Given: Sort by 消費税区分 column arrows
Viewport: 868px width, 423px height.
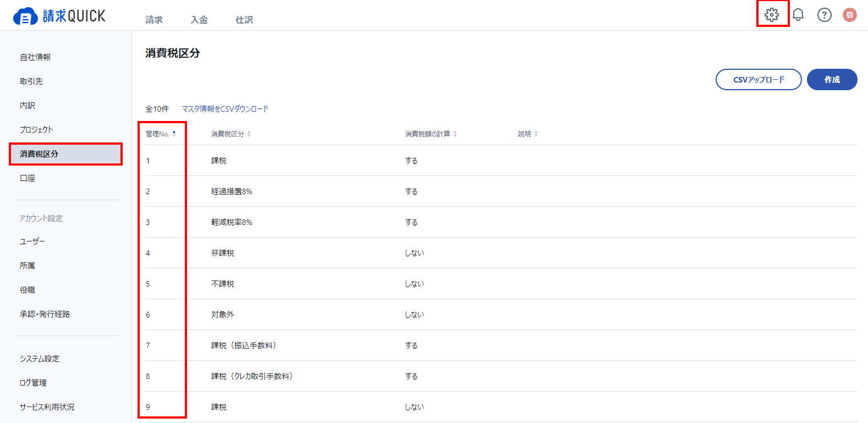Looking at the screenshot, I should (x=249, y=134).
